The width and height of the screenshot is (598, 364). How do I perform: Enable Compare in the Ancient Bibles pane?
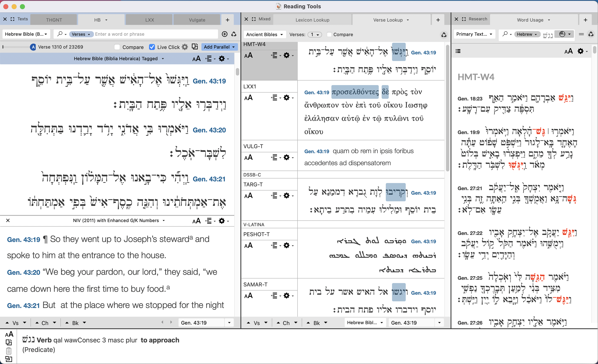[x=329, y=34]
